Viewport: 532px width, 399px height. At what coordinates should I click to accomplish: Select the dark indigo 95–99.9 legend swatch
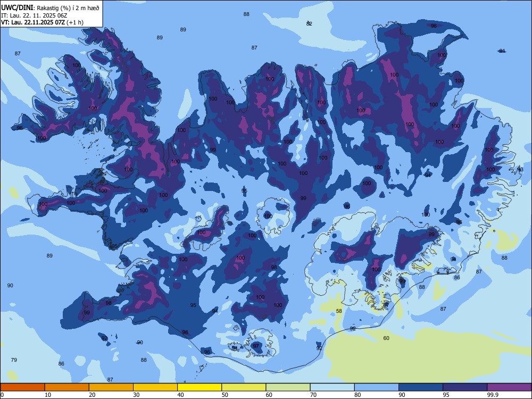[465, 387]
